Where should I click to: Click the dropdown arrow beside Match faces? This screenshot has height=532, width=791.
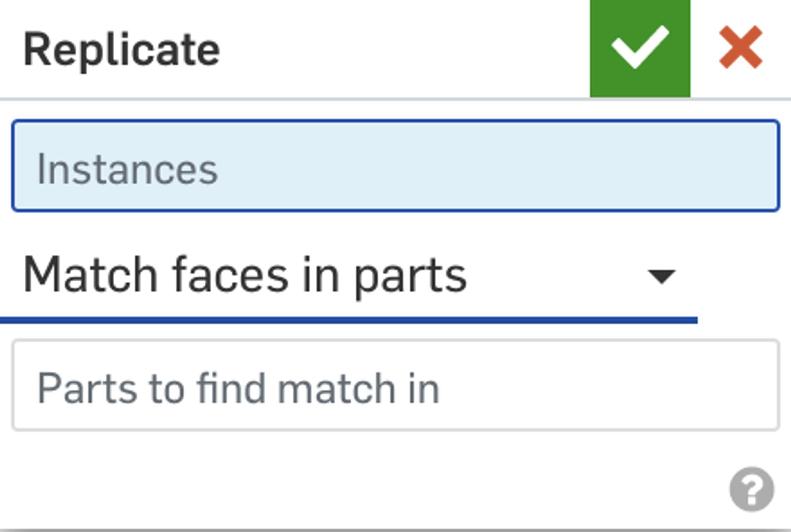coord(661,276)
